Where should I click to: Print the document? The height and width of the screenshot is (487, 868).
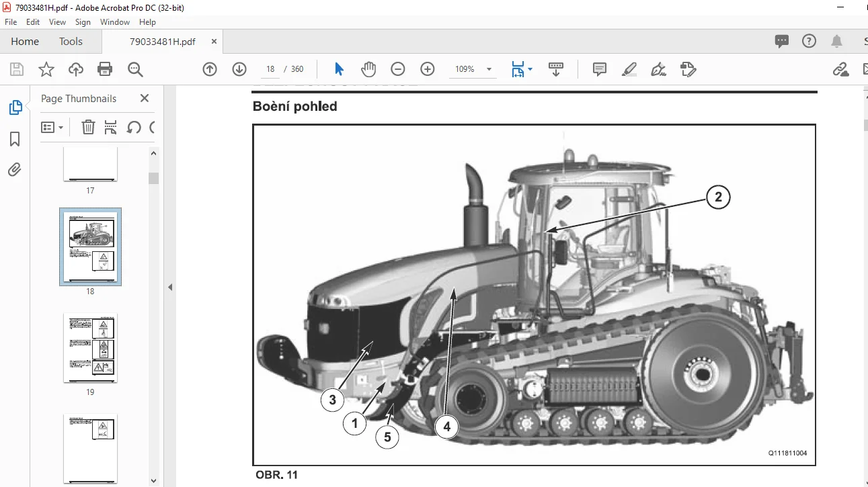coord(105,69)
